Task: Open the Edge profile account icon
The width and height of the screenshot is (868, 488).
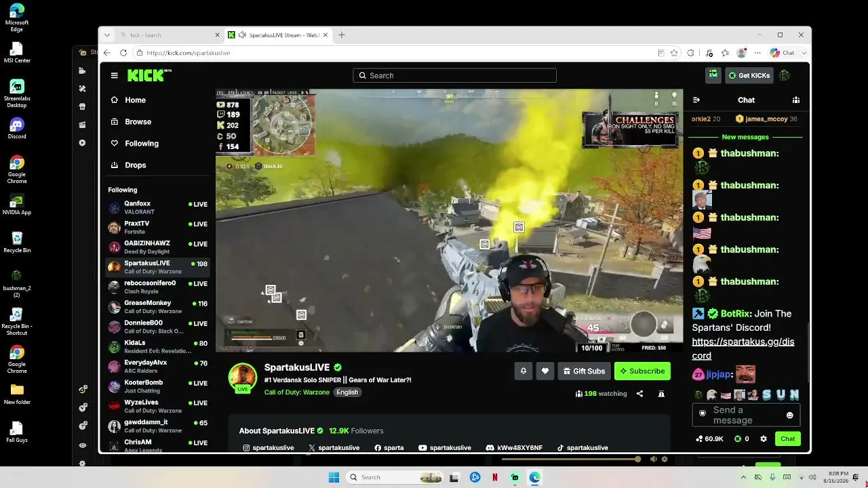Action: pyautogui.click(x=742, y=53)
